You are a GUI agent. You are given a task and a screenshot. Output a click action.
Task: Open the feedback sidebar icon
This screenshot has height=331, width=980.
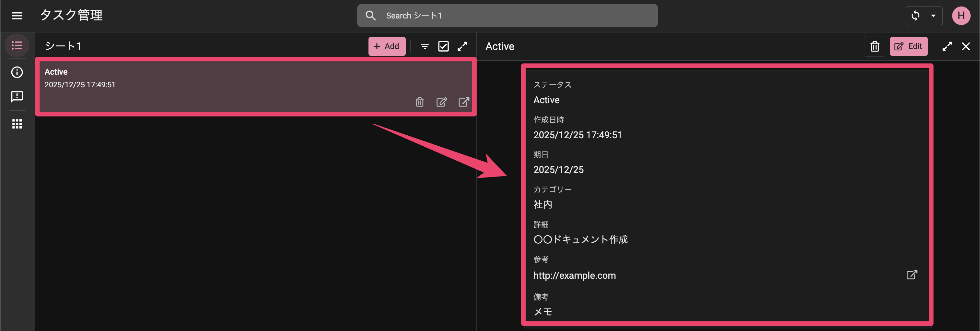(x=17, y=96)
